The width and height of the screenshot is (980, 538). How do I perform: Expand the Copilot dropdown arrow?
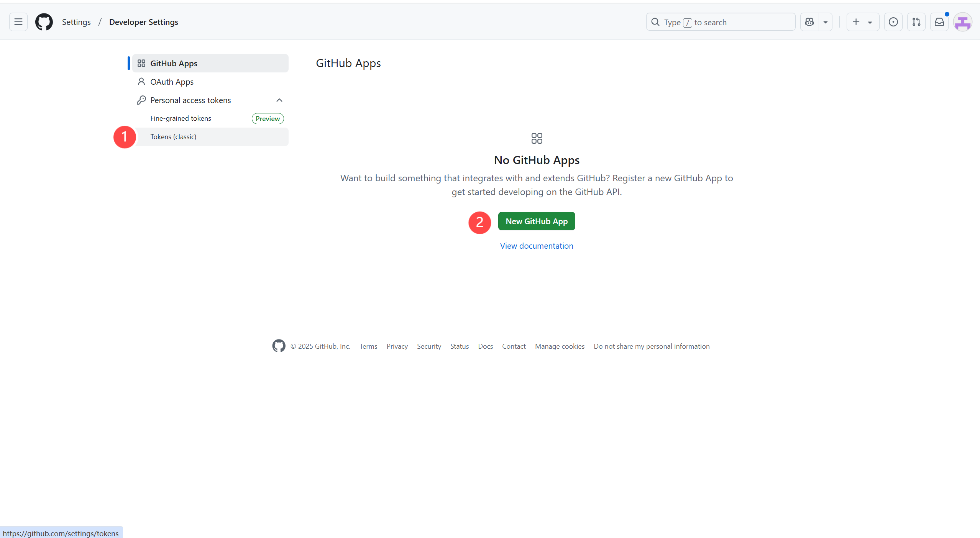tap(826, 22)
